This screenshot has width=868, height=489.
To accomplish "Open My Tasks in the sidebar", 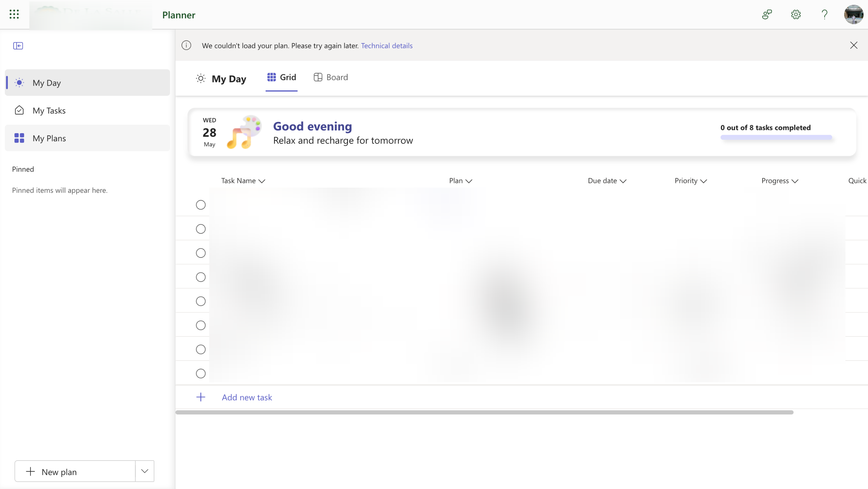I will (88, 110).
